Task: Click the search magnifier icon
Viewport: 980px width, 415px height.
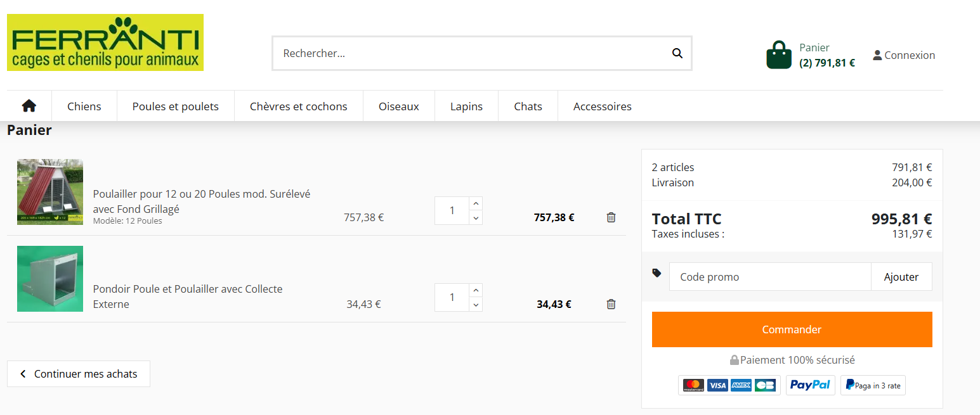Action: [x=677, y=53]
